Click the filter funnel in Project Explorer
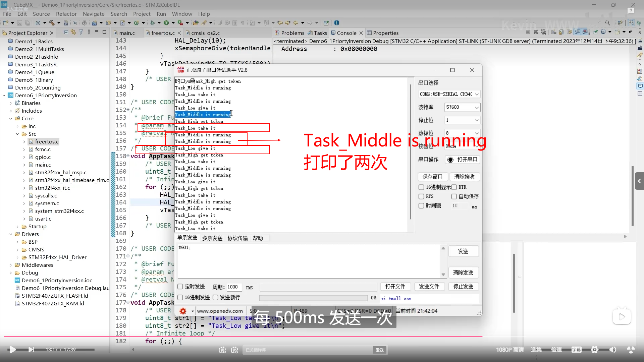The width and height of the screenshot is (644, 362). 81,32
